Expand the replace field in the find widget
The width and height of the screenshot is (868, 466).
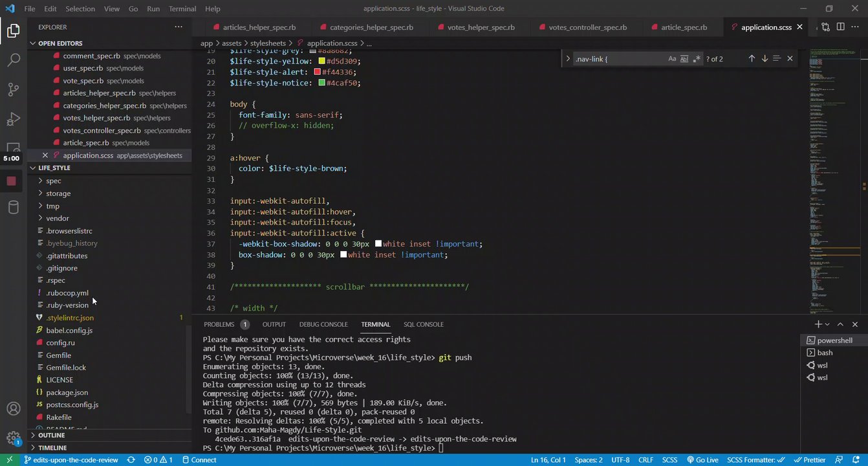click(568, 59)
